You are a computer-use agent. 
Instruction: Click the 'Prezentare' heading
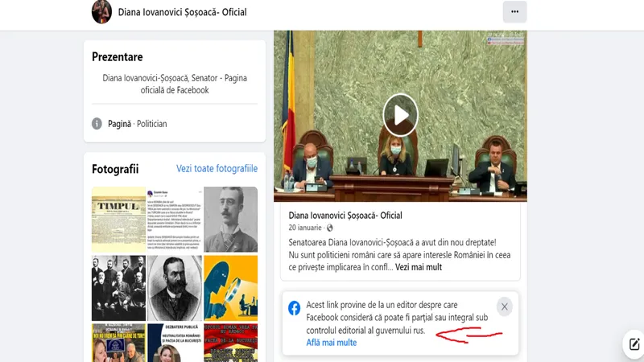click(x=117, y=56)
